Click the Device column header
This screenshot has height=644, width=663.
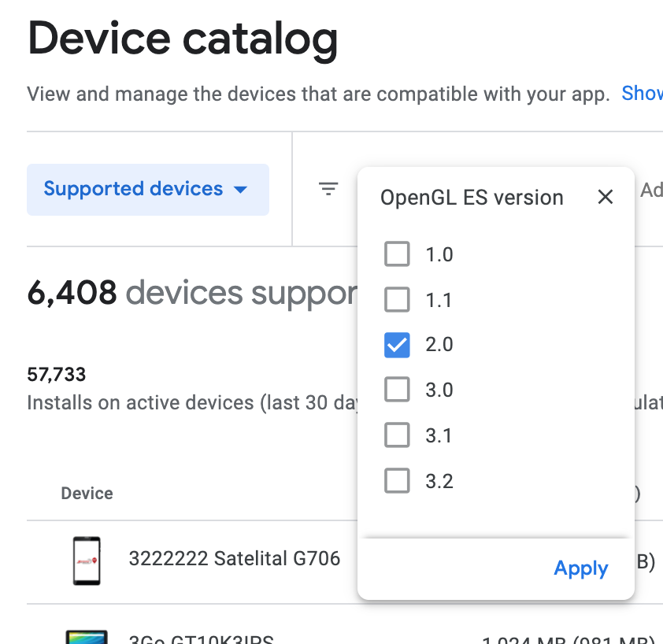(87, 494)
